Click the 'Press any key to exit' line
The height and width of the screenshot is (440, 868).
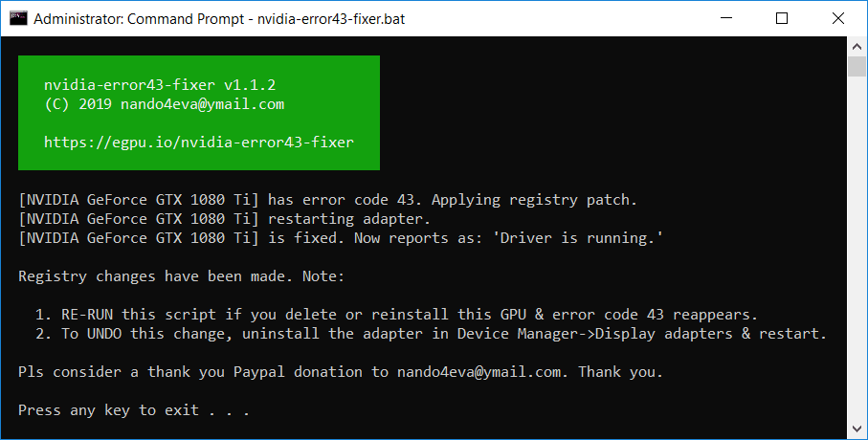tap(133, 410)
